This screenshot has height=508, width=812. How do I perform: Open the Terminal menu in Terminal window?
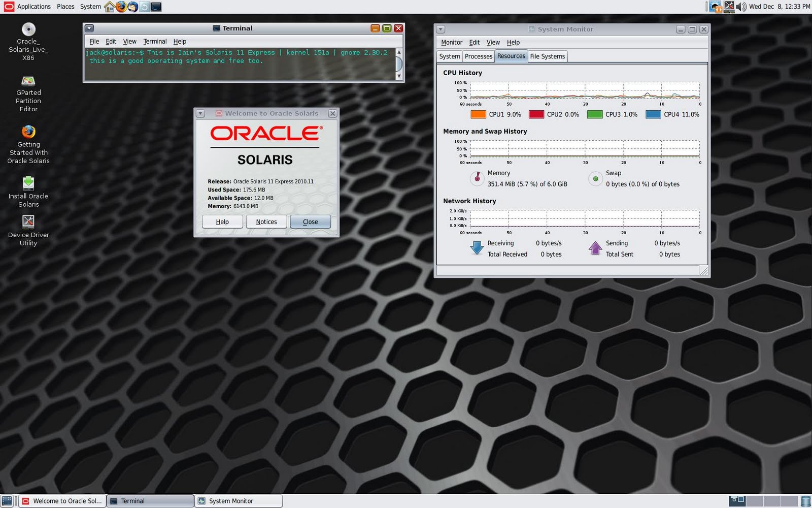[x=155, y=42]
